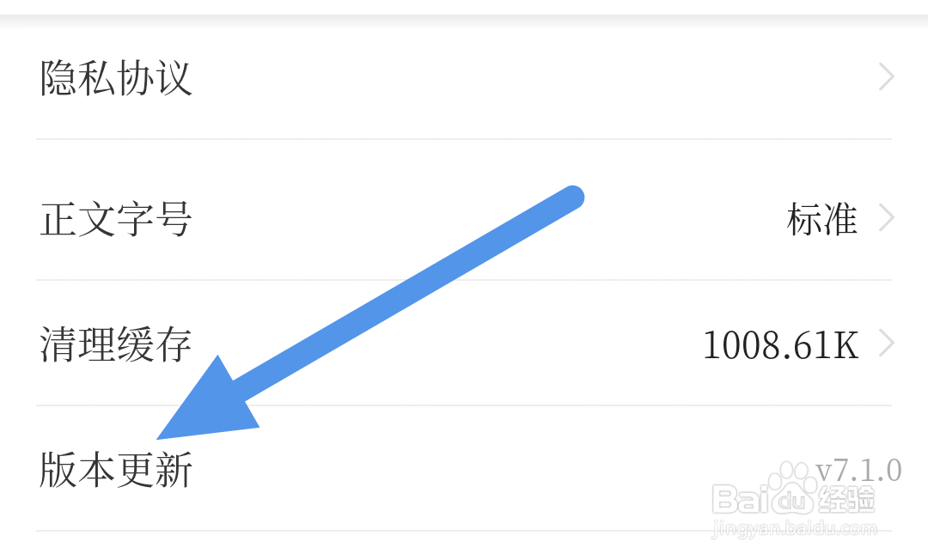The height and width of the screenshot is (560, 928).
Task: Tap the chevron beside 1008.61K
Action: 886,344
